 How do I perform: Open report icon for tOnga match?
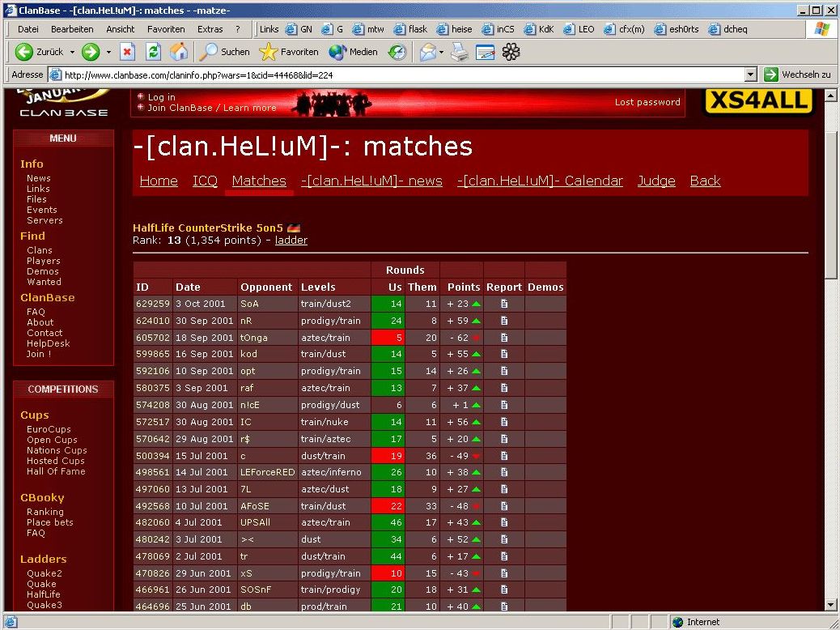pos(504,338)
